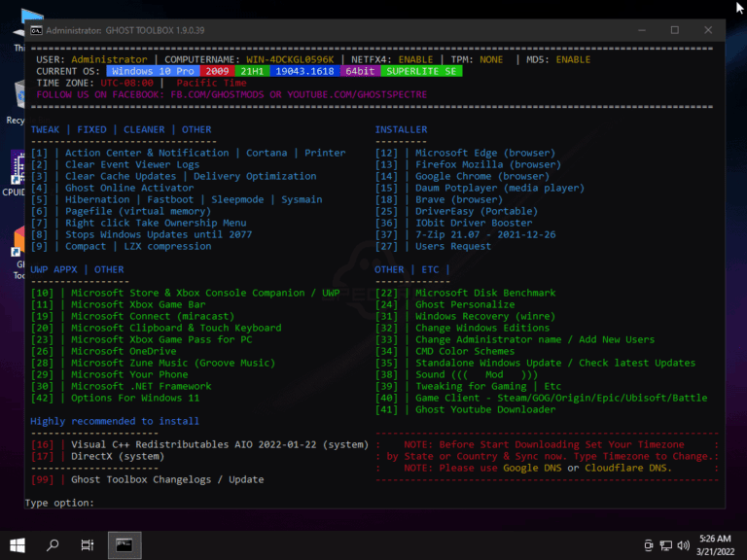Click the 'Google Chrome (browser)' installer entry

(x=482, y=176)
